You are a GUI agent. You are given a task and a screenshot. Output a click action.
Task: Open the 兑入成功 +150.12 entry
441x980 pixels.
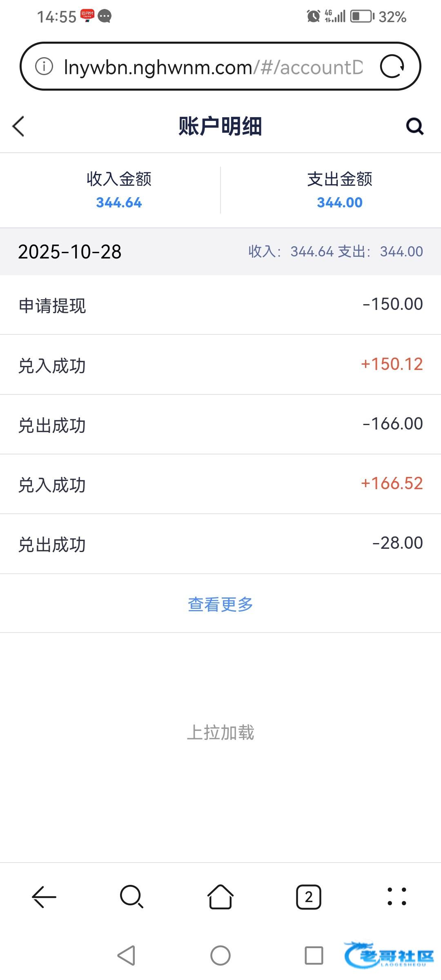tap(220, 365)
